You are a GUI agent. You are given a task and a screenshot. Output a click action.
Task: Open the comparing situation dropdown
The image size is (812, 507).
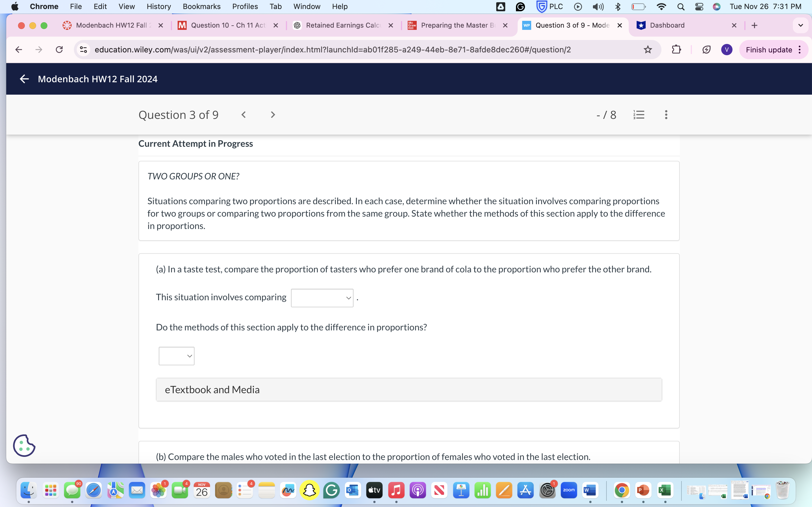(322, 297)
